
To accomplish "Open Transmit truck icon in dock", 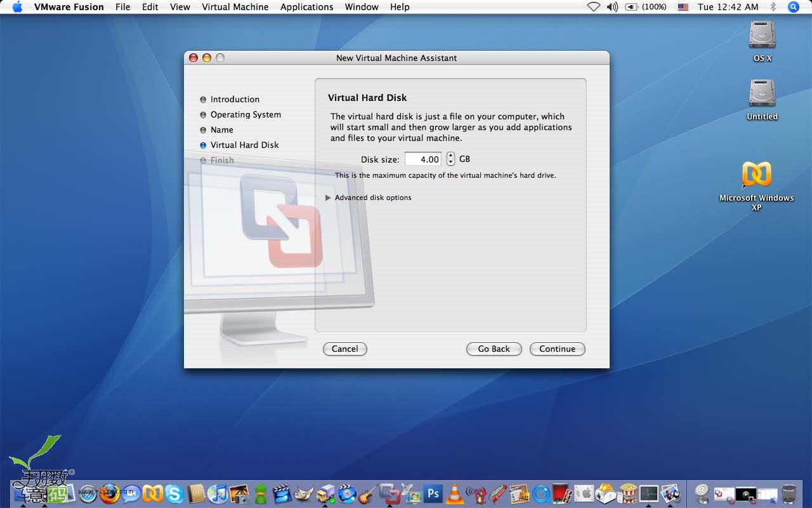I will (x=325, y=493).
